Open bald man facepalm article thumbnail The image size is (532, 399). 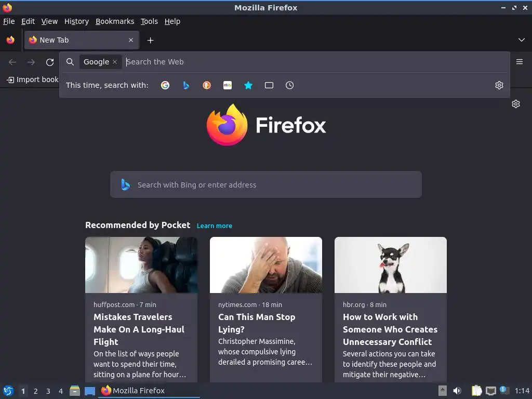(266, 264)
